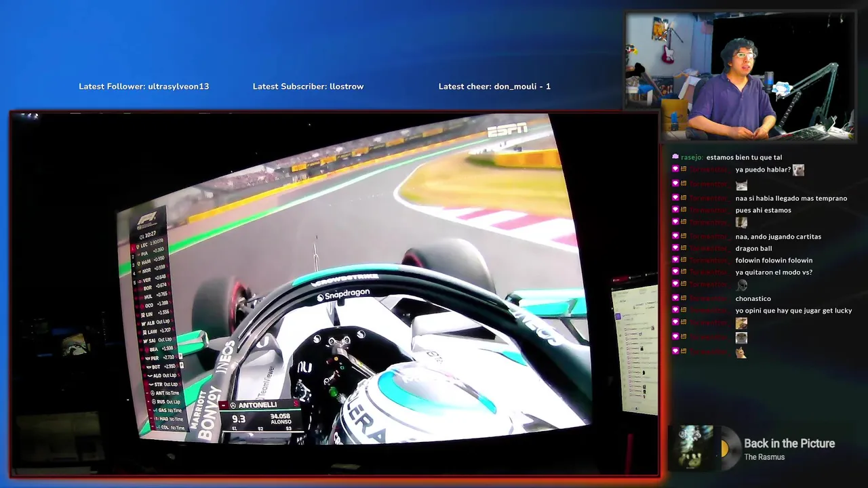Select 'Latest cheer: don_mouli - 1' label
Viewport: 868px width, 488px height.
(x=494, y=87)
